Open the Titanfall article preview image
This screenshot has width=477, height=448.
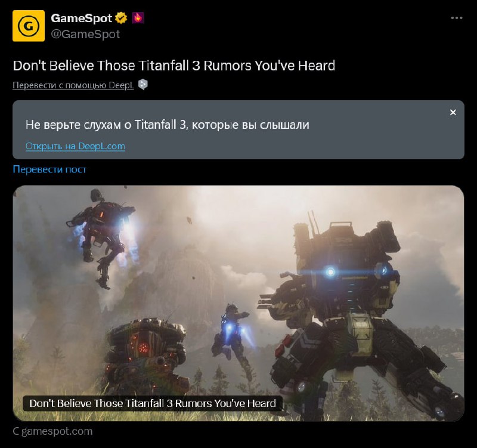pos(238,303)
